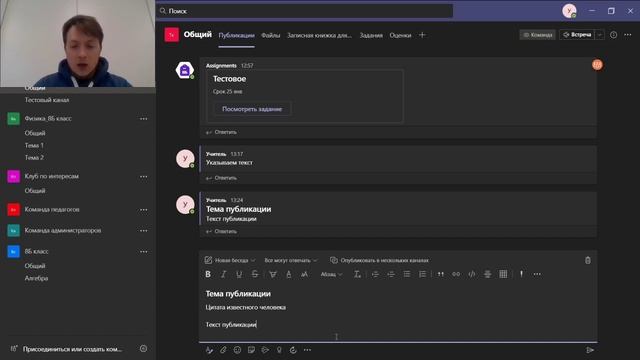This screenshot has height=360, width=640.
Task: Open more options for Клуб по интересам
Action: point(144,177)
